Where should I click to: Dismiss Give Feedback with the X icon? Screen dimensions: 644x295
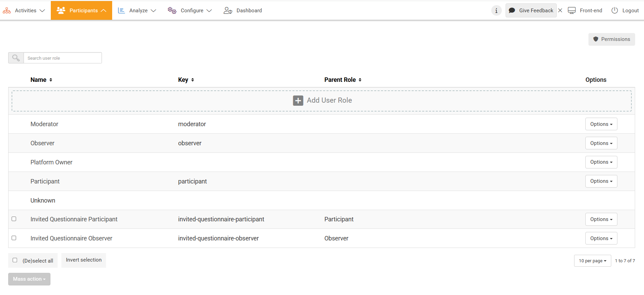pyautogui.click(x=560, y=11)
